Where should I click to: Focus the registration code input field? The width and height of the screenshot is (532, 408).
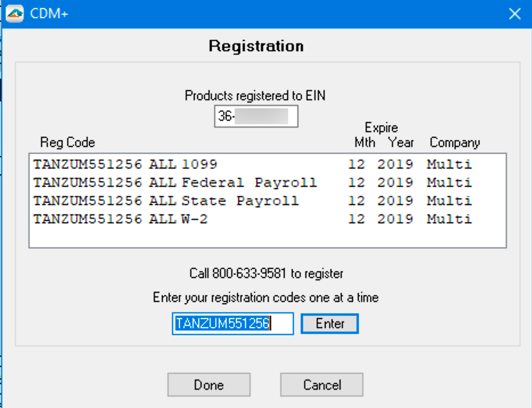click(x=232, y=324)
